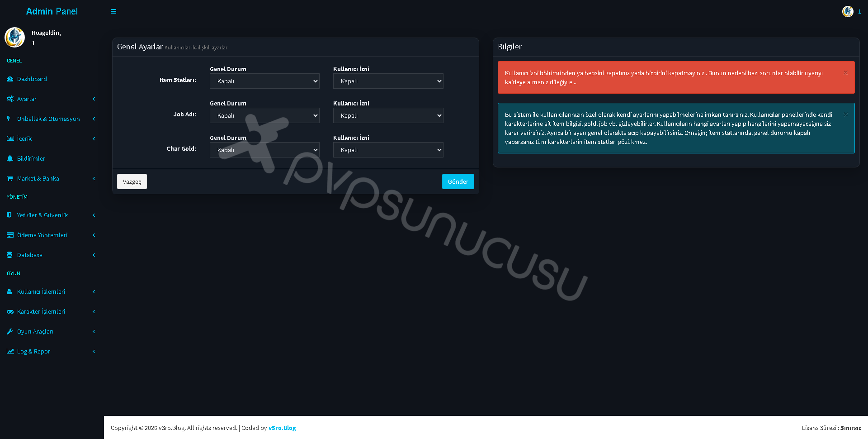Open the Dashboard speedometer icon
The image size is (868, 439).
pyautogui.click(x=10, y=79)
